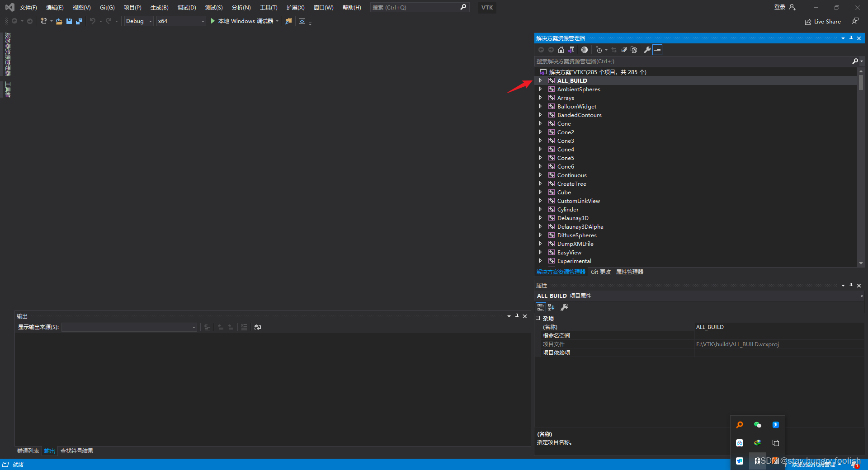
Task: Collapse the 杂项 category in Properties
Action: coord(538,318)
